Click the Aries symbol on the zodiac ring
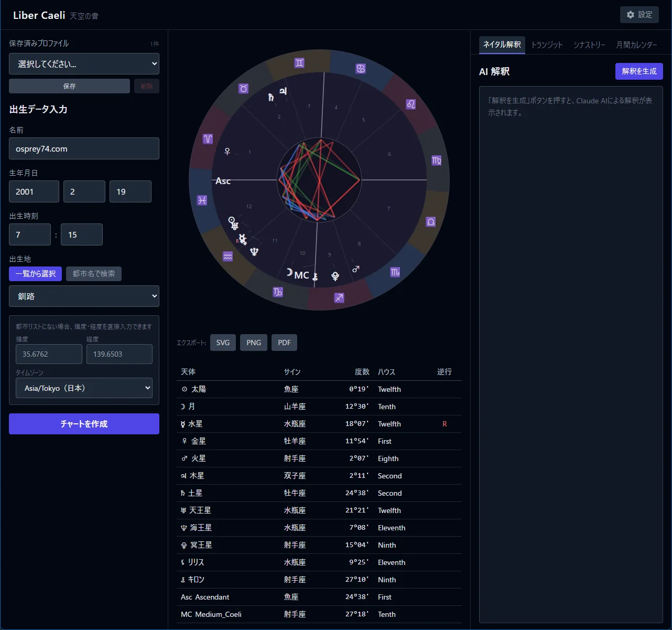 [208, 138]
